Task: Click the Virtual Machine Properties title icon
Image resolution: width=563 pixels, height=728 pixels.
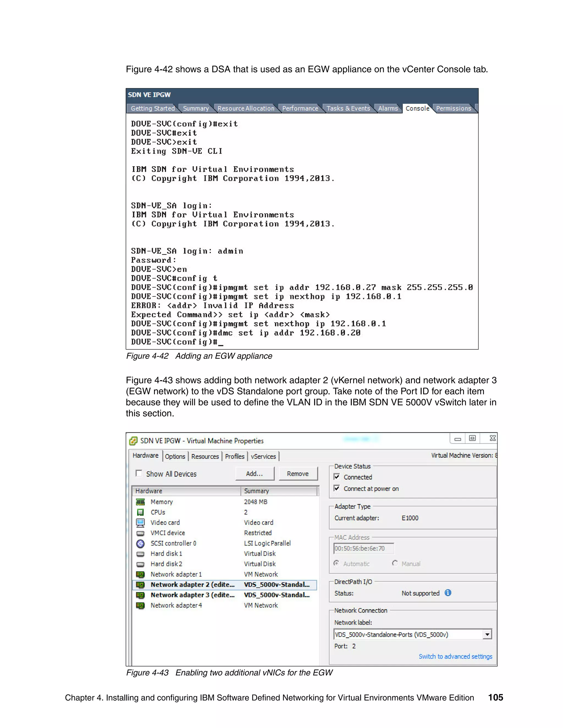Action: (133, 441)
